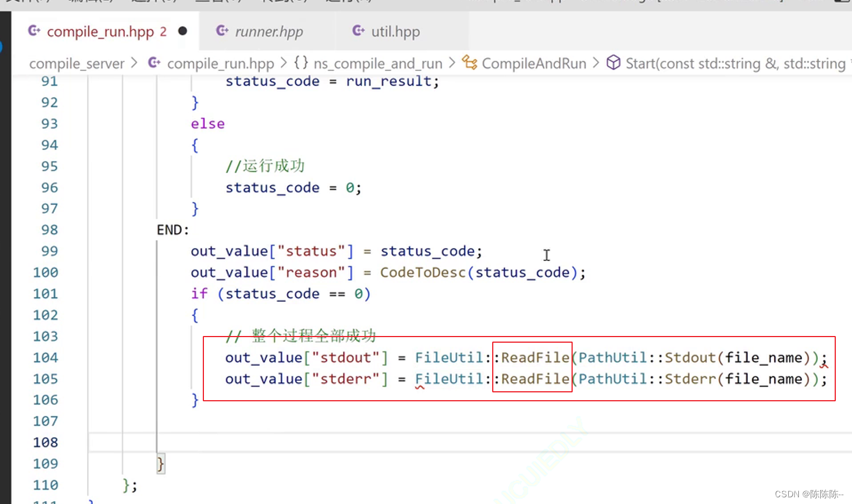
Task: Click the class icon before CompileAndRun
Action: tap(469, 63)
